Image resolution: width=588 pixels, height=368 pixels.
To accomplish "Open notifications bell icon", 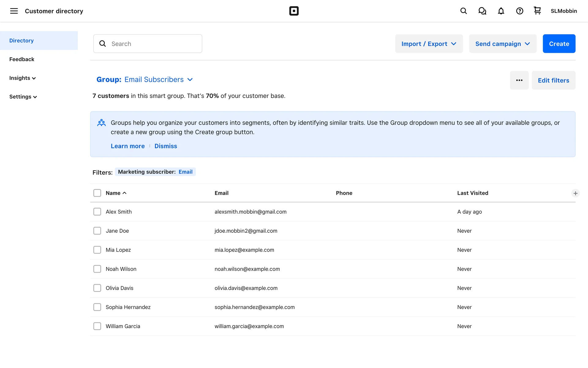I will click(x=501, y=11).
